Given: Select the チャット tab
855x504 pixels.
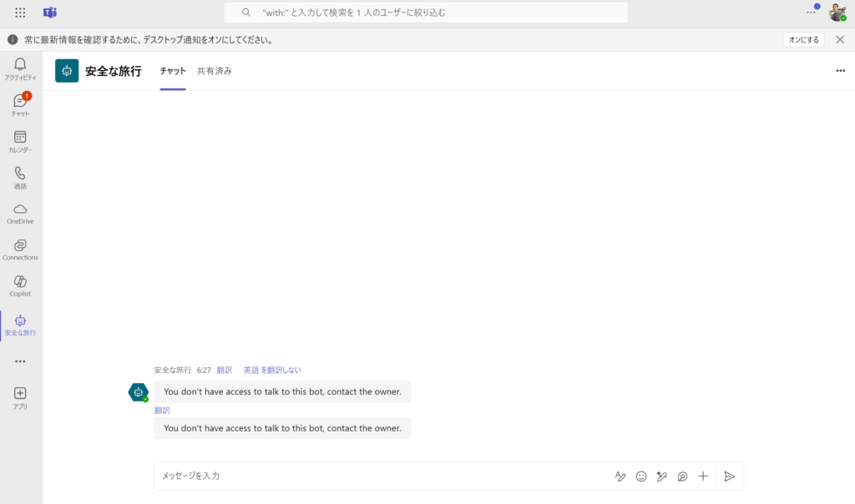Looking at the screenshot, I should pos(173,71).
